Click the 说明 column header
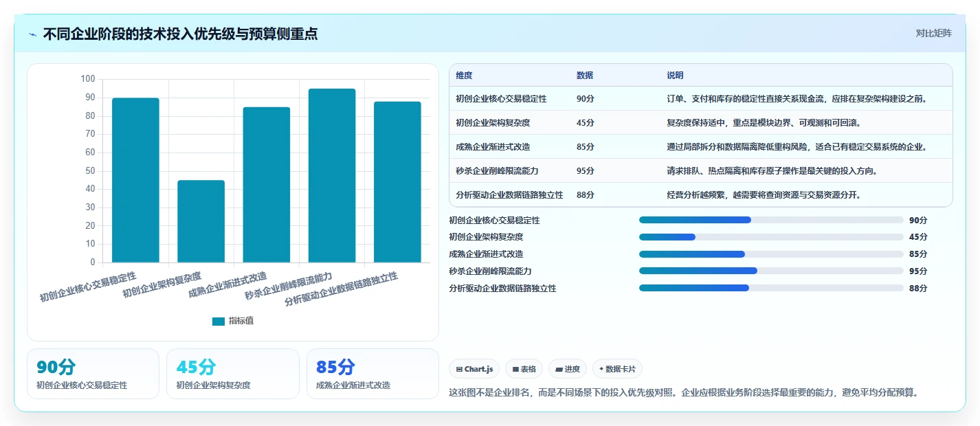 (675, 76)
